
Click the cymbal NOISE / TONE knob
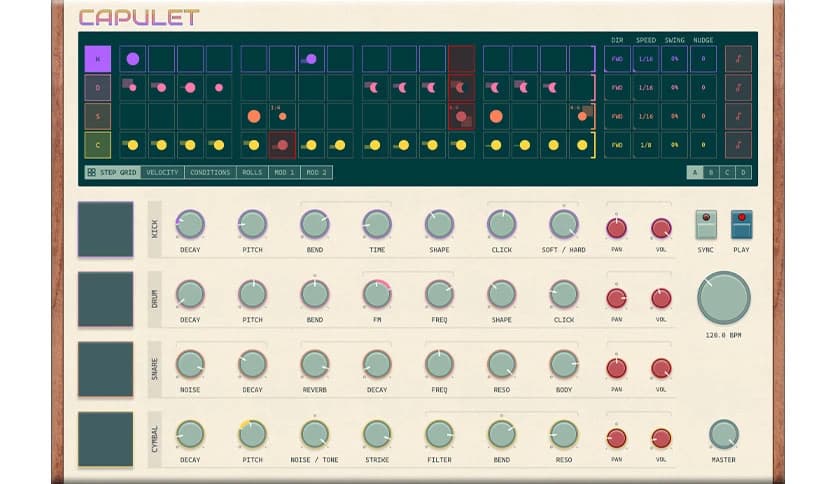tap(315, 434)
